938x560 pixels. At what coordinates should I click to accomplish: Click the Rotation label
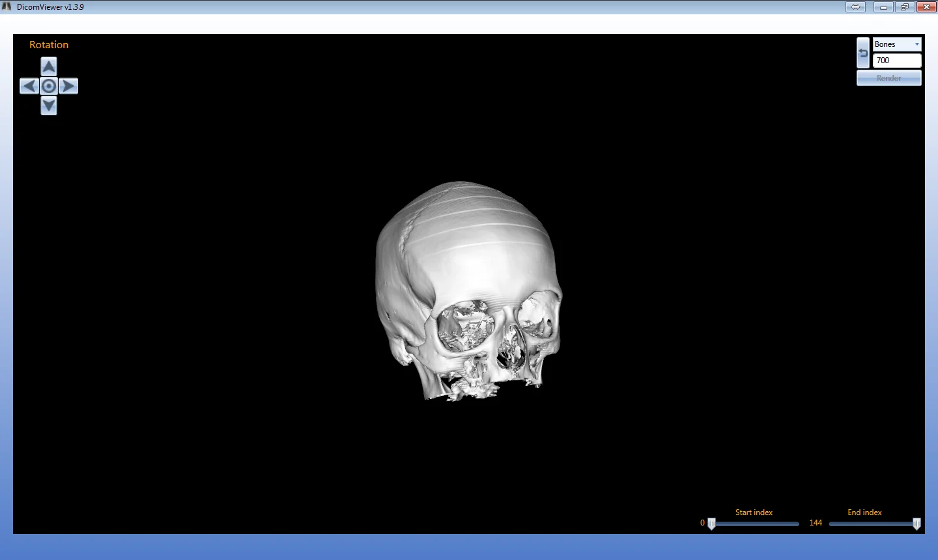pyautogui.click(x=49, y=45)
